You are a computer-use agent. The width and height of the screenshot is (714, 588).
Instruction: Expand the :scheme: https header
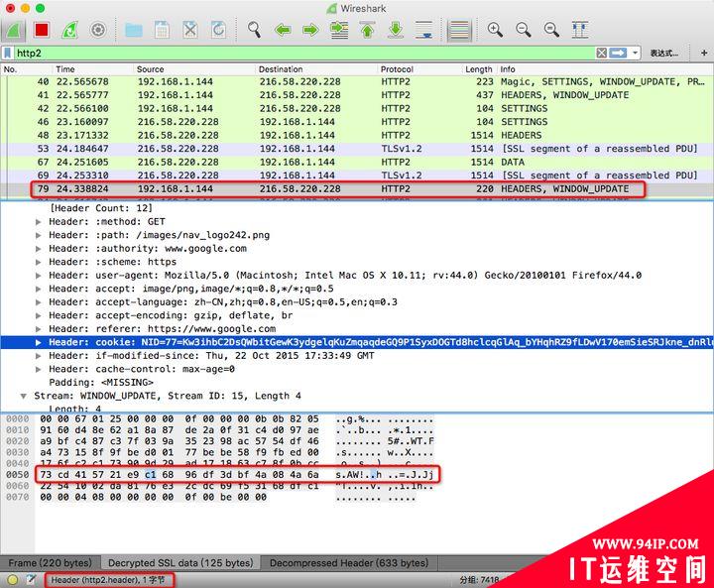point(39,262)
